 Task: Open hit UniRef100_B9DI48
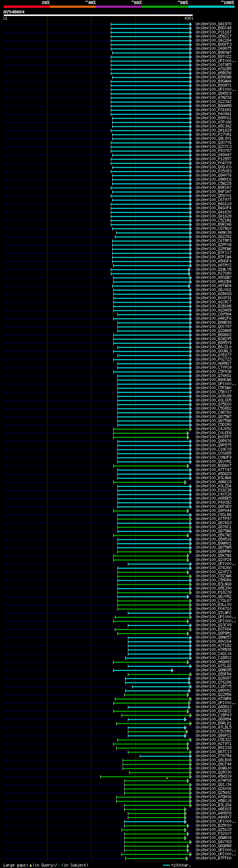click(213, 28)
